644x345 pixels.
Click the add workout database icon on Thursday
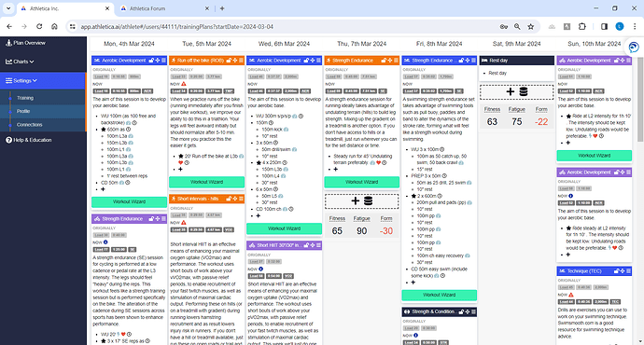pos(369,200)
